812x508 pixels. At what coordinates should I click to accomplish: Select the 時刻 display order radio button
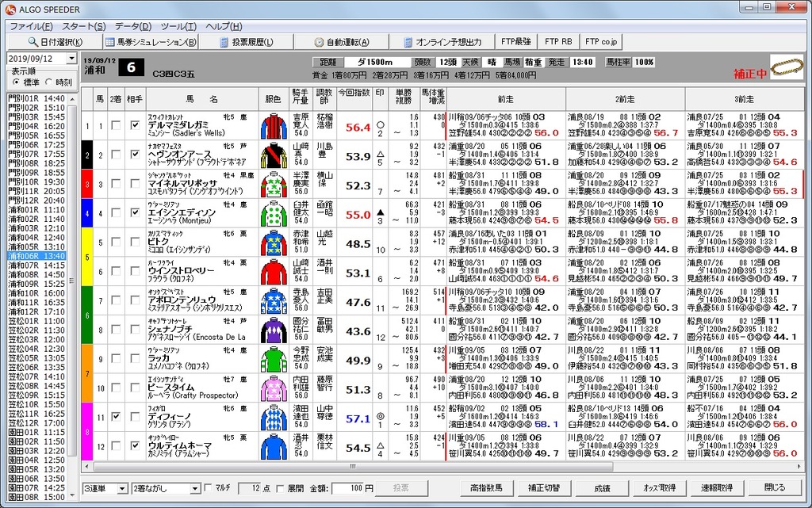[49, 82]
